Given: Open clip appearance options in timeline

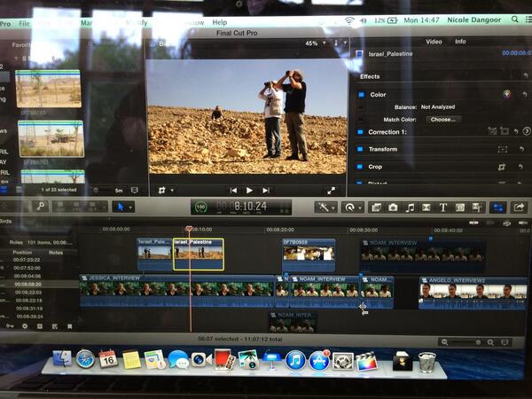Looking at the screenshot, I should coord(505,342).
